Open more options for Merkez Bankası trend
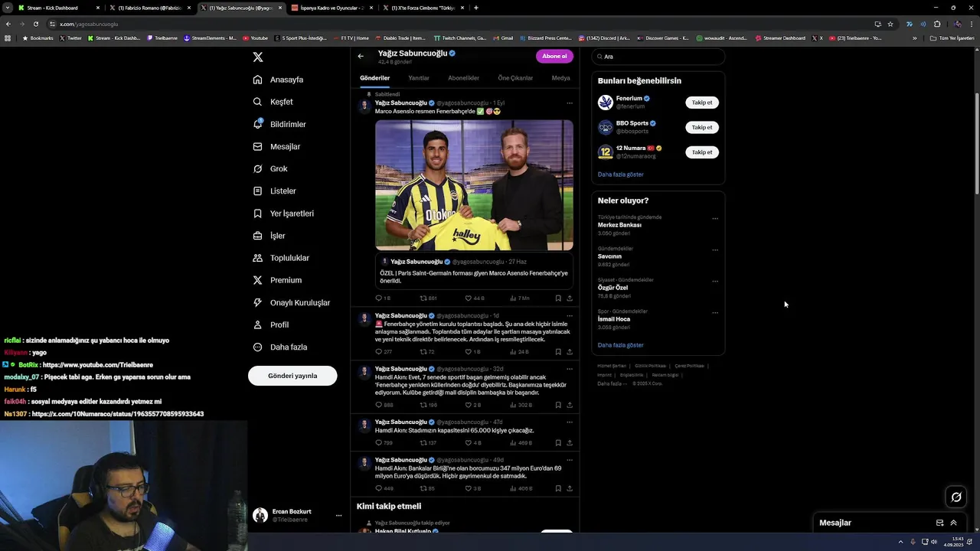This screenshot has width=980, height=551. pyautogui.click(x=715, y=218)
